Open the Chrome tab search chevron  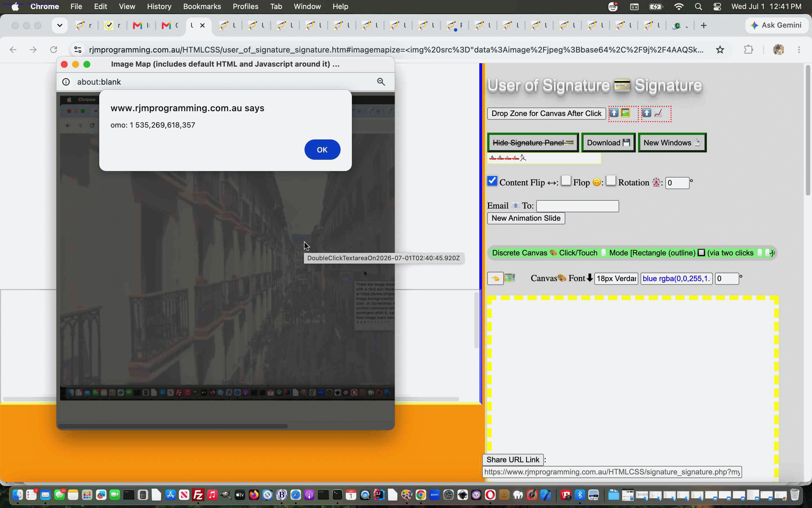pyautogui.click(x=60, y=25)
